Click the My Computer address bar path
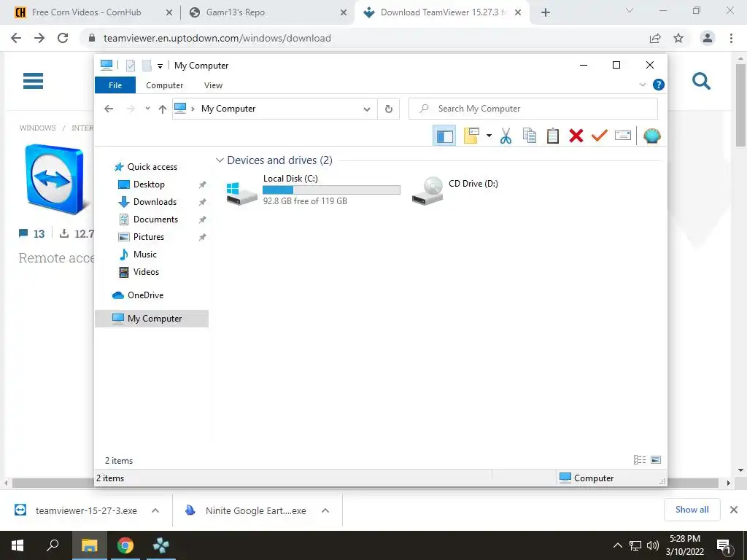 228,109
